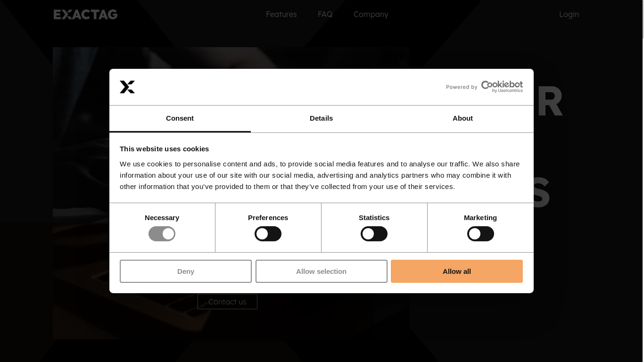Open the FAQ navigation link

(x=325, y=14)
